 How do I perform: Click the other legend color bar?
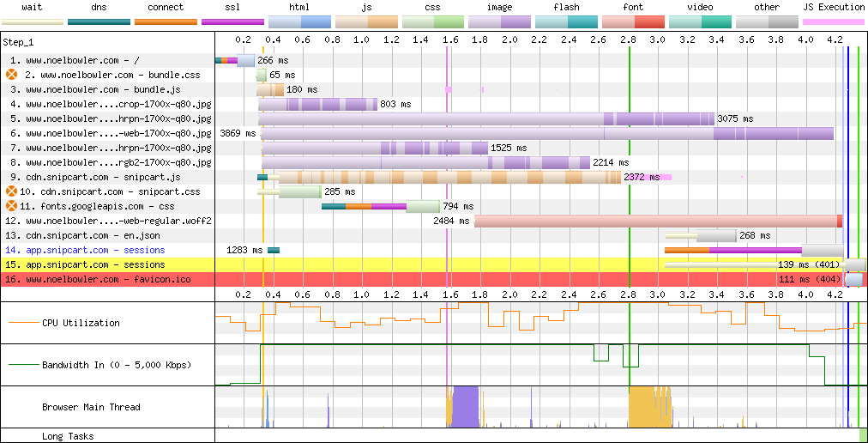tap(767, 22)
